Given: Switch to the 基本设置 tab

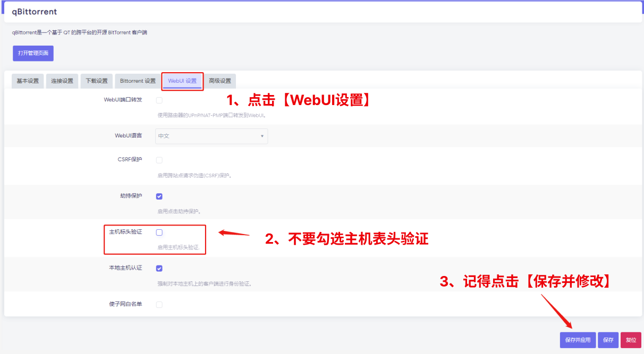Looking at the screenshot, I should point(28,81).
